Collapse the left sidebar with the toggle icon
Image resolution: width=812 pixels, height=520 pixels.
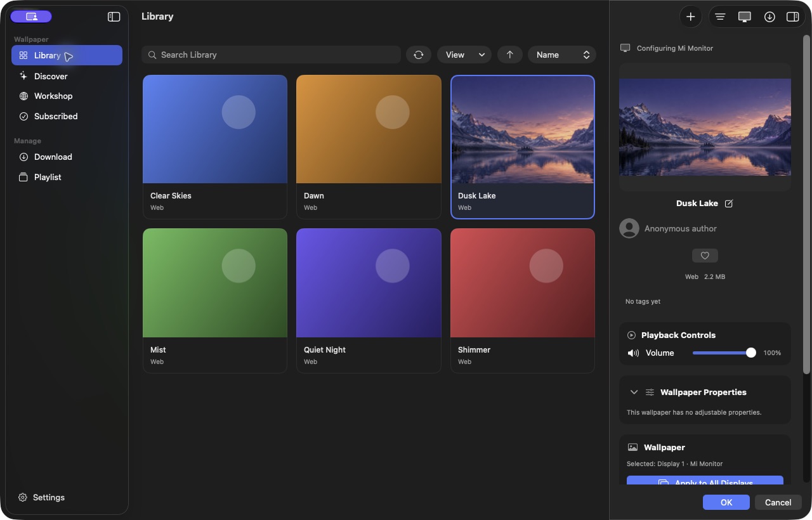coord(114,17)
